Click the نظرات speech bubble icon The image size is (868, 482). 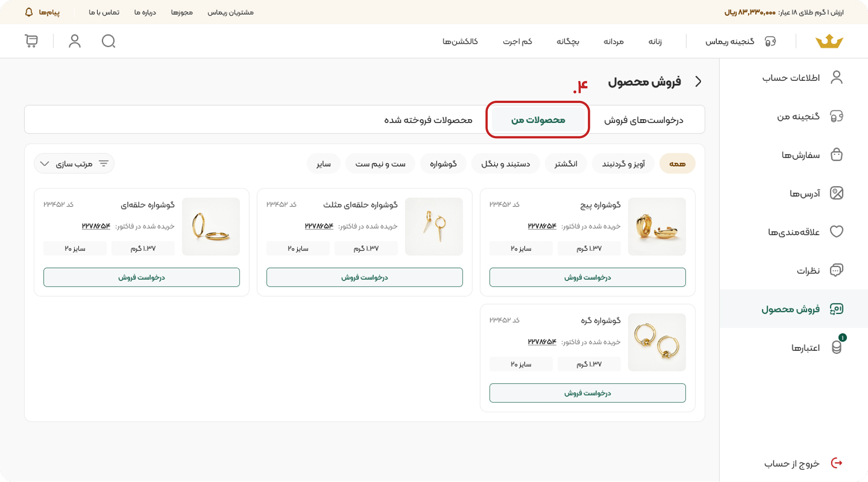pyautogui.click(x=836, y=270)
